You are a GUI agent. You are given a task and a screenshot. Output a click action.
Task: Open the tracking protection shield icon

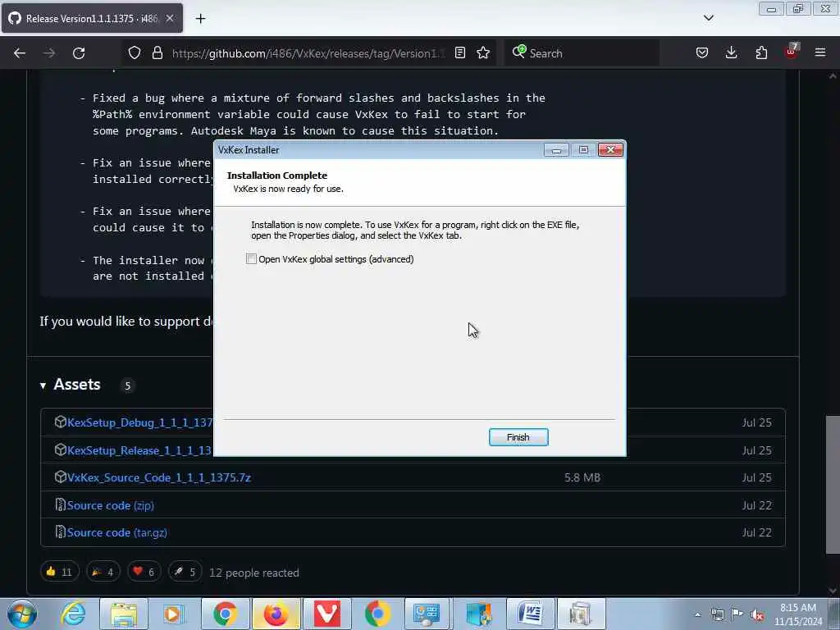[135, 53]
